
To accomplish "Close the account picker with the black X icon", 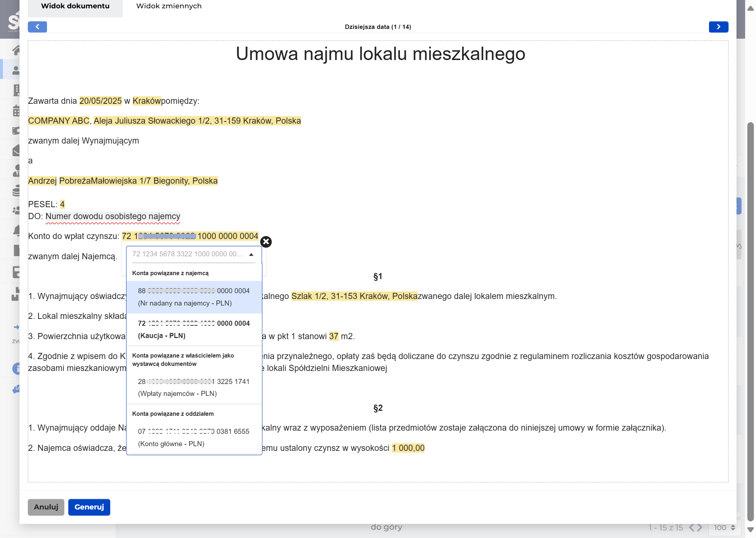I will (x=266, y=242).
